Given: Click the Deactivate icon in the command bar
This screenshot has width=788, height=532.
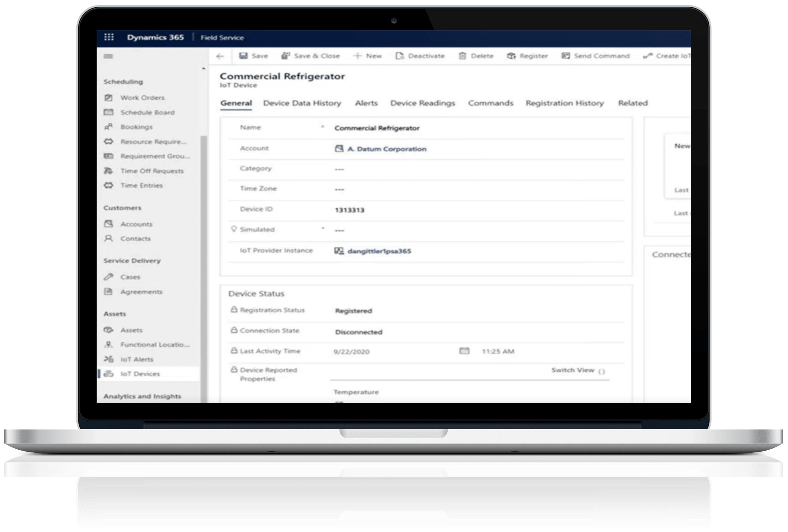Looking at the screenshot, I should [399, 56].
